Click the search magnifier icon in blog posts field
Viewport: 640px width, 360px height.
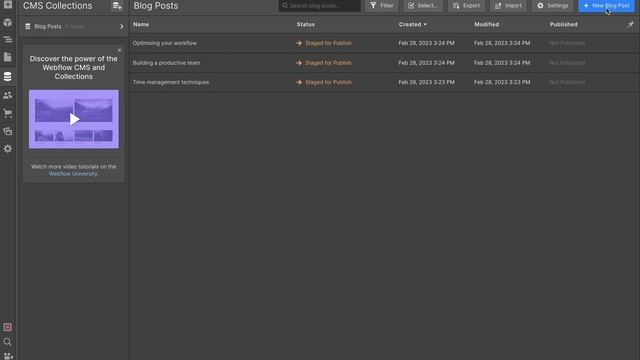[285, 6]
